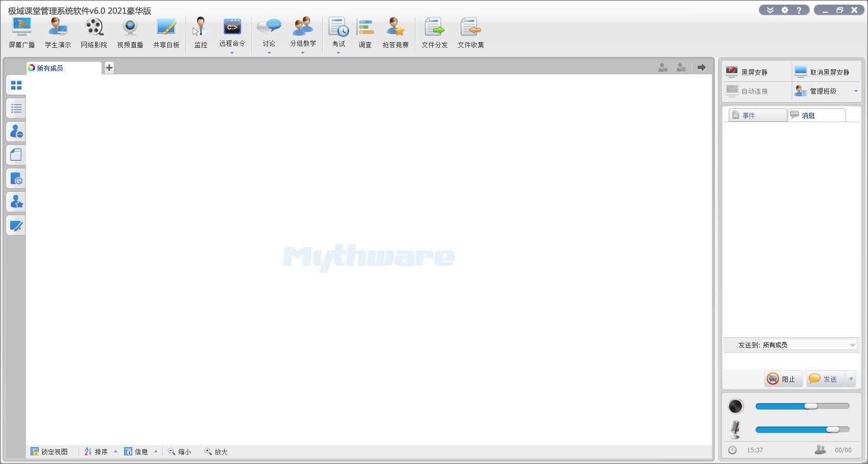This screenshot has height=464, width=868.
Task: Click 发送 send button
Action: click(x=825, y=379)
